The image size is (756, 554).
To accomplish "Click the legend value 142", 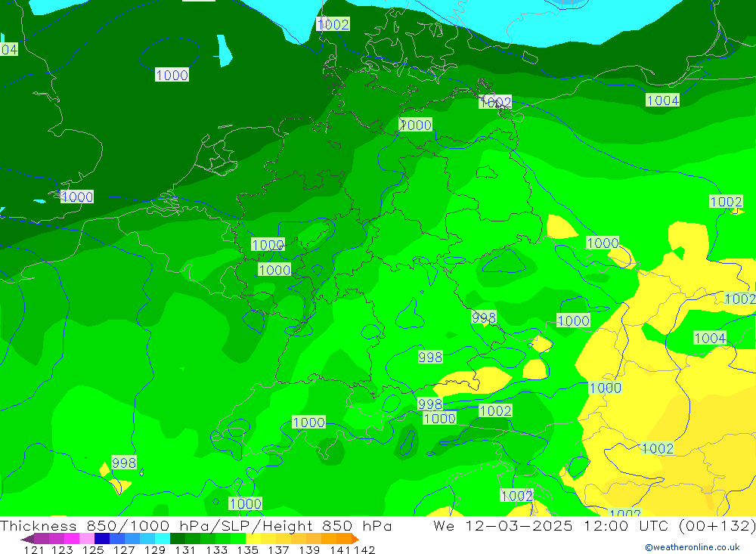I will 364,549.
